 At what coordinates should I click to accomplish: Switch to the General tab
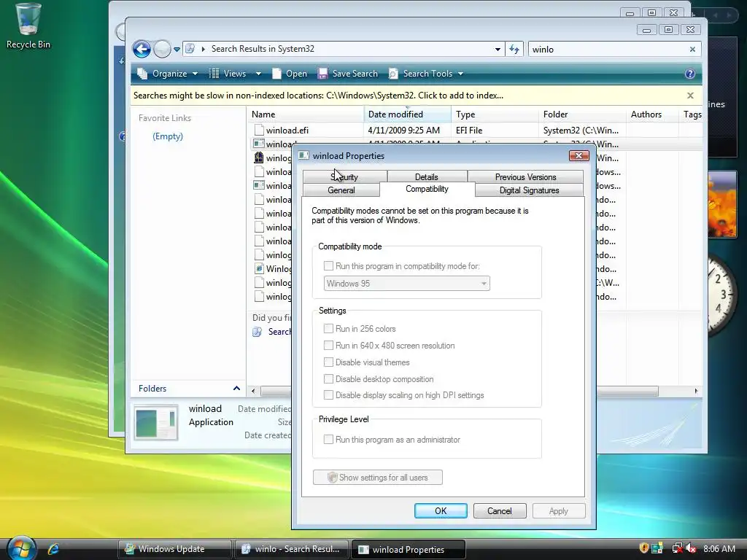click(x=341, y=190)
